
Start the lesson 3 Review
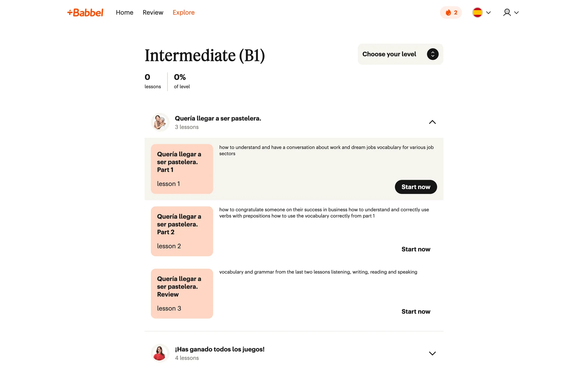pos(416,312)
